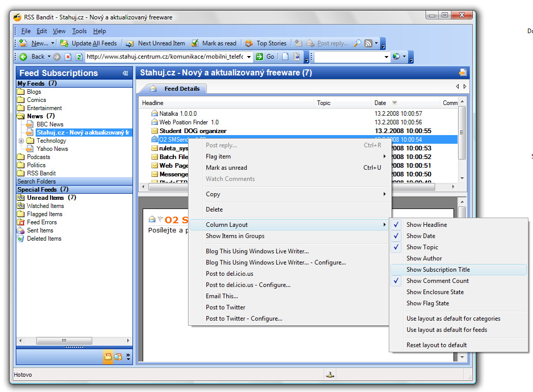The width and height of the screenshot is (533, 392).
Task: Click the feed tree horizontal scrollbar thumb
Action: pos(64,341)
